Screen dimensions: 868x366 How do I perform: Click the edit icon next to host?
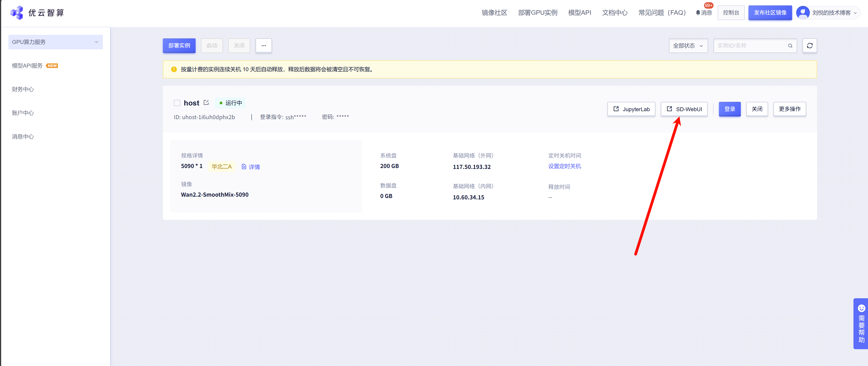[x=206, y=103]
